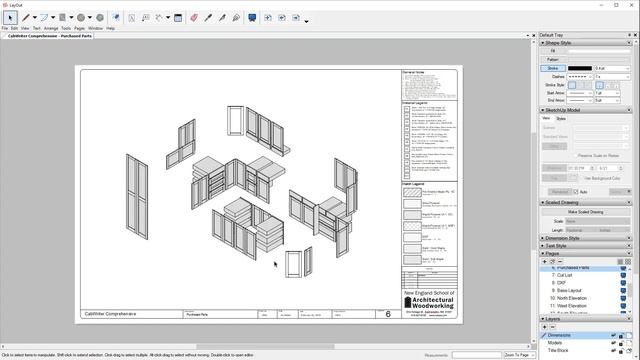
Task: Pin the Default Tray panel
Action: [x=629, y=35]
